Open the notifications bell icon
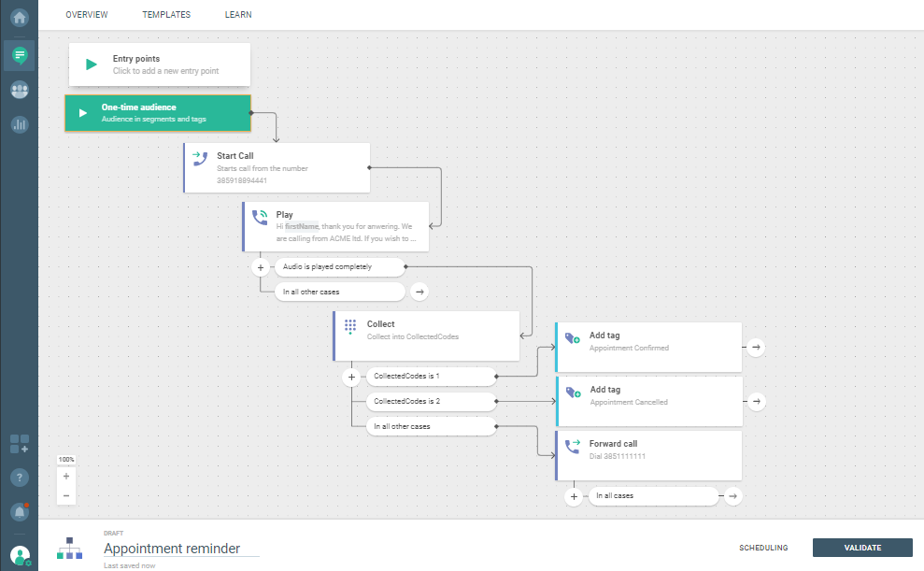 point(19,511)
